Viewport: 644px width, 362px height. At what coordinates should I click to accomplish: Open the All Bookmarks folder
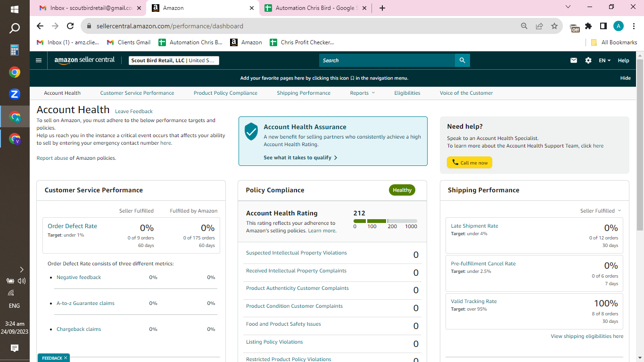tap(614, 42)
